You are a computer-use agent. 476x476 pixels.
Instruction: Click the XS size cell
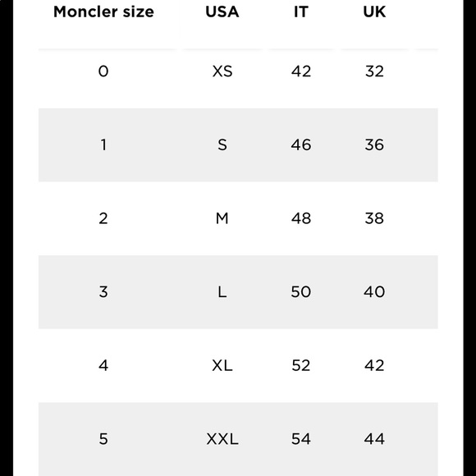222,71
